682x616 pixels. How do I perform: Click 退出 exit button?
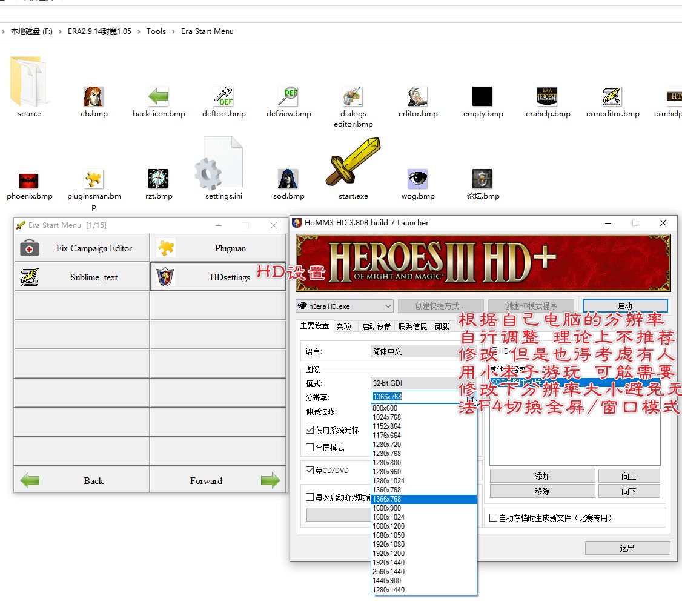627,548
